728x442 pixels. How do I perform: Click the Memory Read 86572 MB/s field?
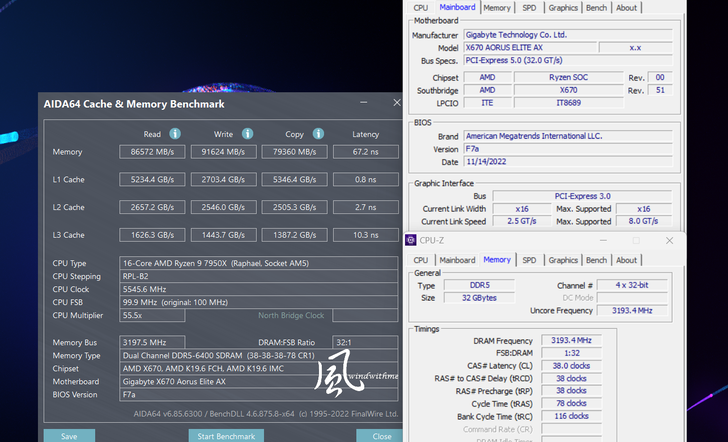(x=153, y=152)
